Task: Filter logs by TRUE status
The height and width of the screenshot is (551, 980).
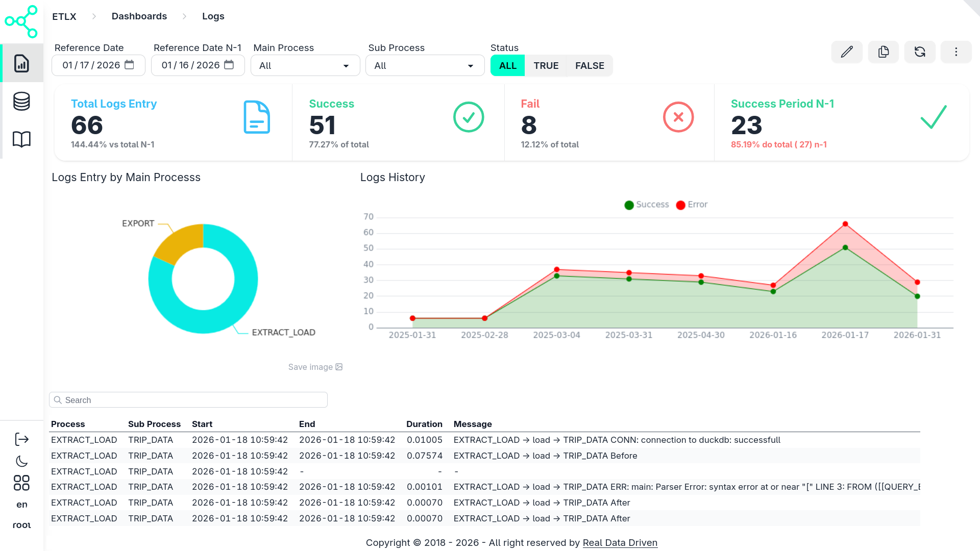Action: [x=546, y=65]
